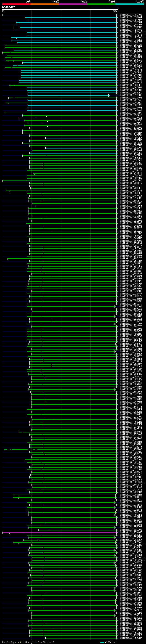Select hit label UniRef100_A7NZE2

(x=131, y=40)
